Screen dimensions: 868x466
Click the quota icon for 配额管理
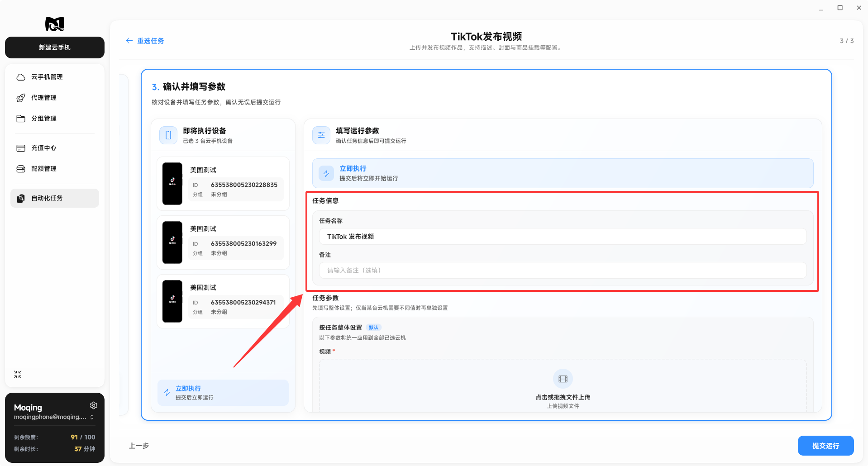pos(21,169)
